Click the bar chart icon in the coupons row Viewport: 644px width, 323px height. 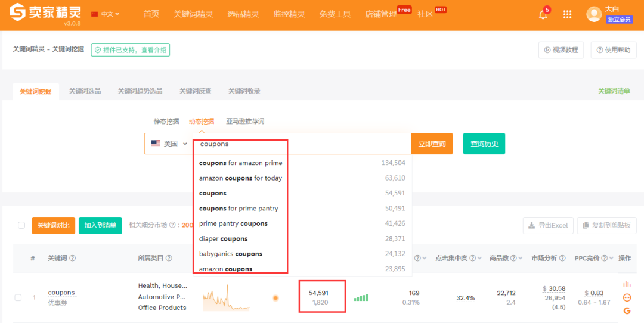627,284
